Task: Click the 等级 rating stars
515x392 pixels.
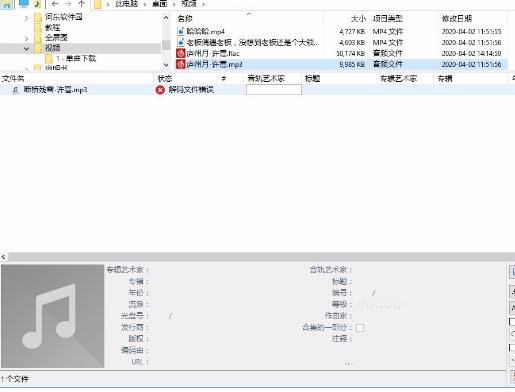Action: point(379,305)
